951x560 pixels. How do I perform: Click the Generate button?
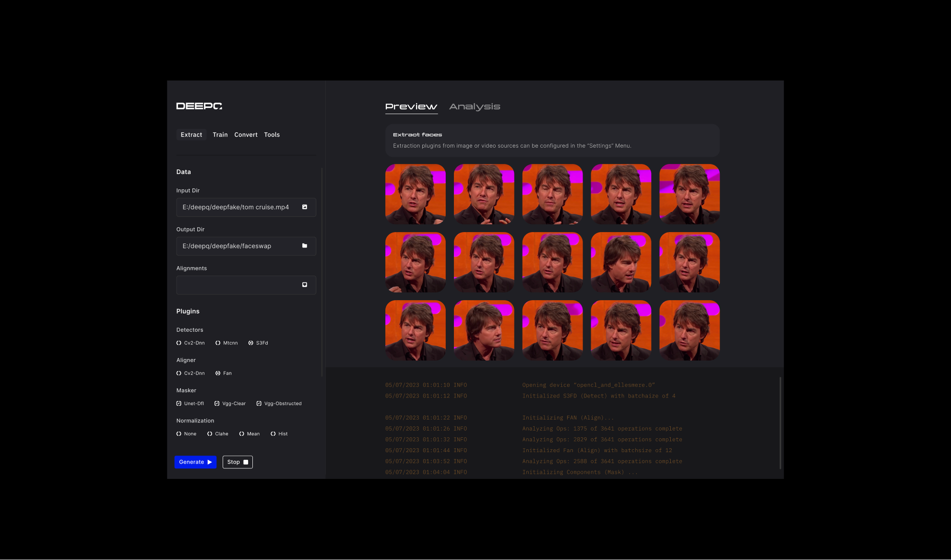[195, 462]
